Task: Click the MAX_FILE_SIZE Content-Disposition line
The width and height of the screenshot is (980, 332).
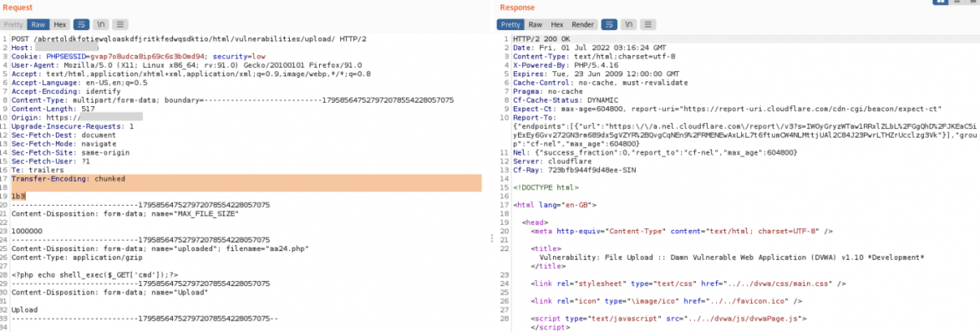Action: pyautogui.click(x=125, y=214)
